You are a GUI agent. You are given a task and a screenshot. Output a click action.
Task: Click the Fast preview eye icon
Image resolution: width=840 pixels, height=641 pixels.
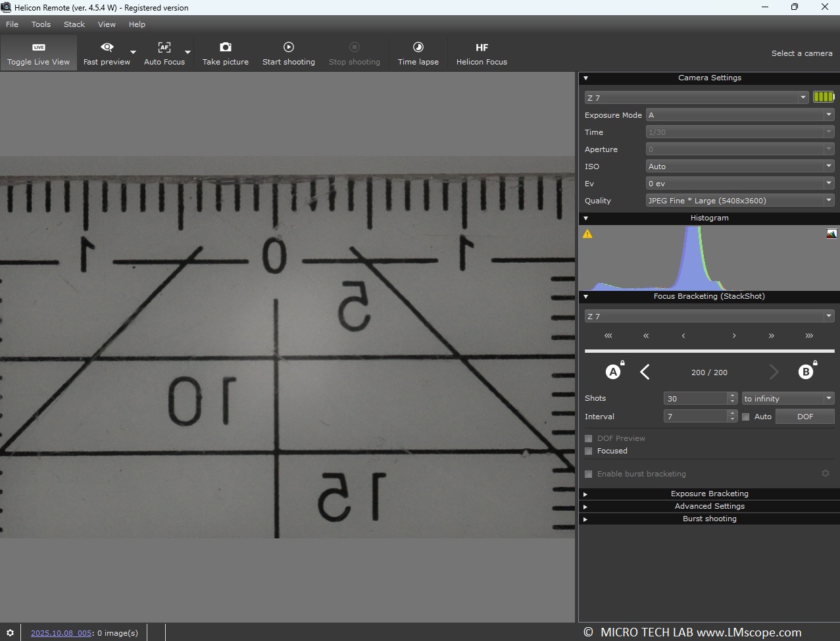107,47
